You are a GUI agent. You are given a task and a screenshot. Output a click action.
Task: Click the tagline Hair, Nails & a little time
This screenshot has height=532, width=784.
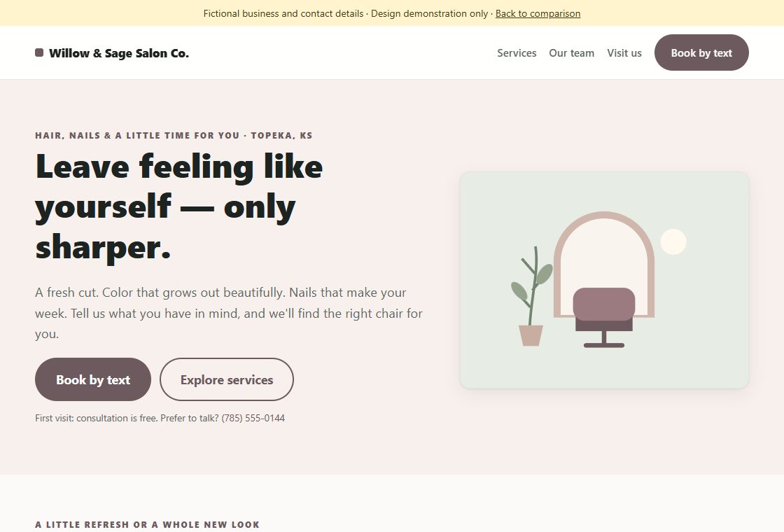click(x=174, y=136)
